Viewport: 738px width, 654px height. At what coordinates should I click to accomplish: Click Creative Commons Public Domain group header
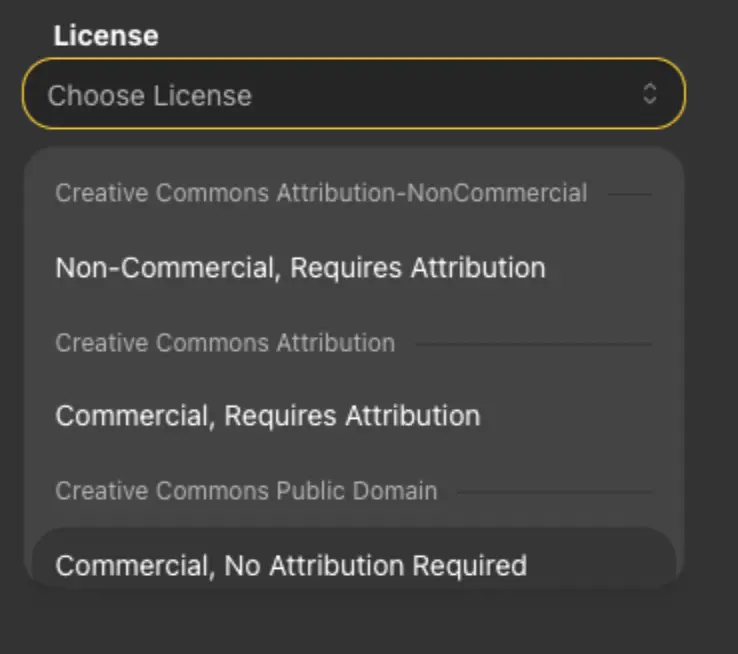(246, 491)
